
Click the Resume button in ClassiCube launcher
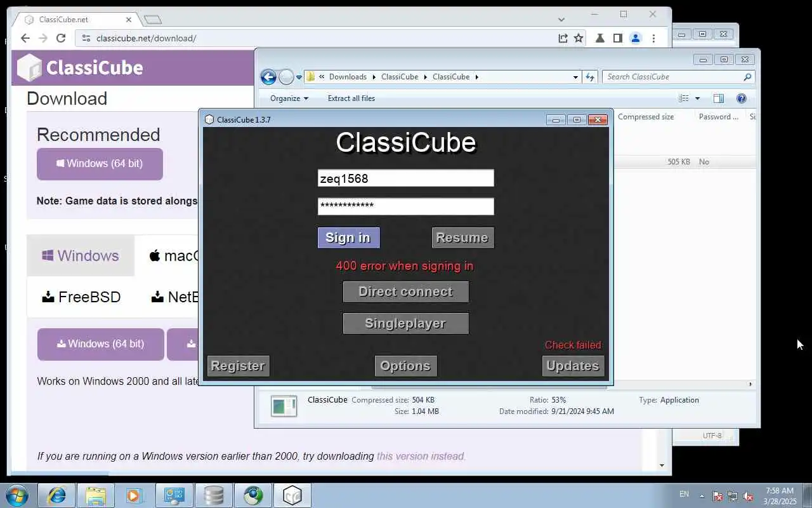(462, 237)
